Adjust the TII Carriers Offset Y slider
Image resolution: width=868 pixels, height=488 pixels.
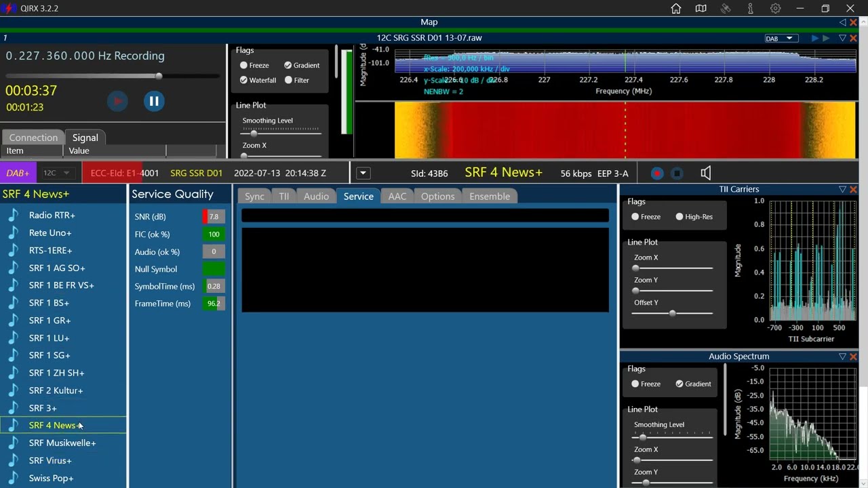(673, 313)
